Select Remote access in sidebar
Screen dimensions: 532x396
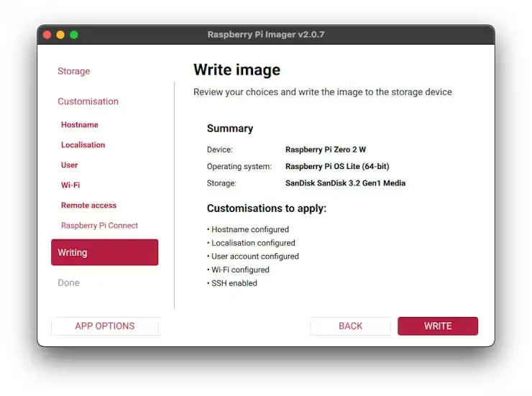click(x=88, y=205)
